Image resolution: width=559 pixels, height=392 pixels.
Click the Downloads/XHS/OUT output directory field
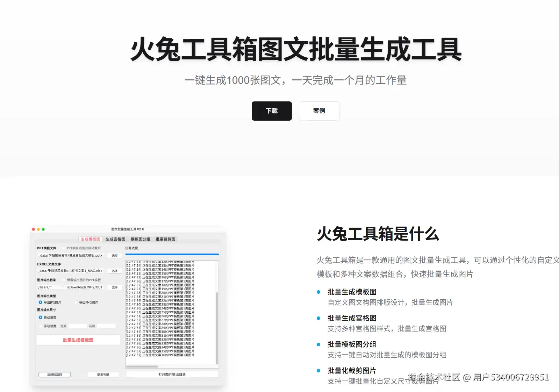coord(70,287)
